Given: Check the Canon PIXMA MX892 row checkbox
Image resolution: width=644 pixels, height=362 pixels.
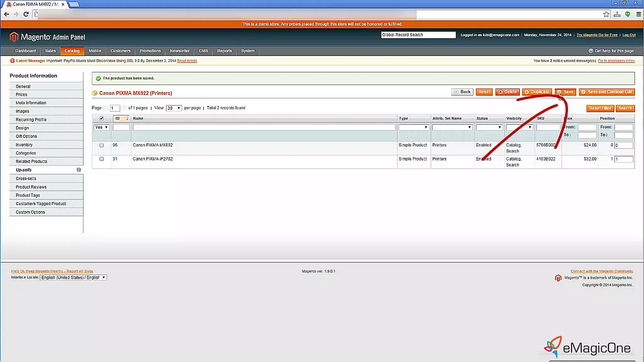Looking at the screenshot, I should pos(102,145).
